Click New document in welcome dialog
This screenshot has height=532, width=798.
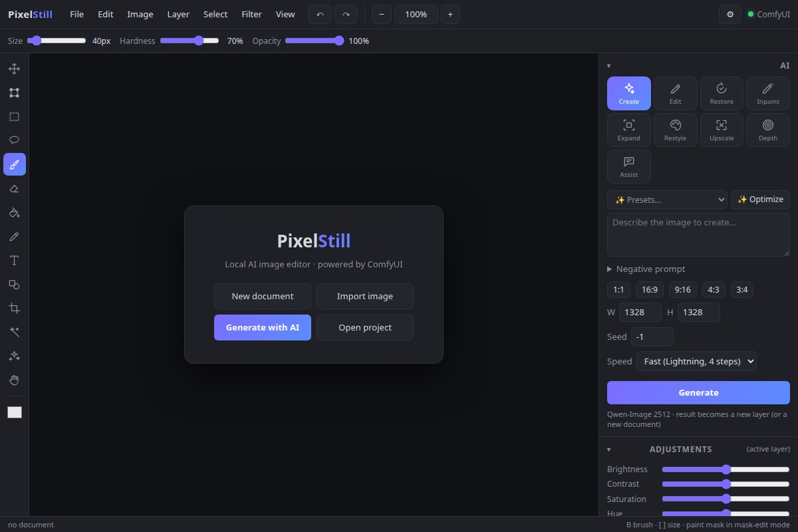tap(263, 296)
